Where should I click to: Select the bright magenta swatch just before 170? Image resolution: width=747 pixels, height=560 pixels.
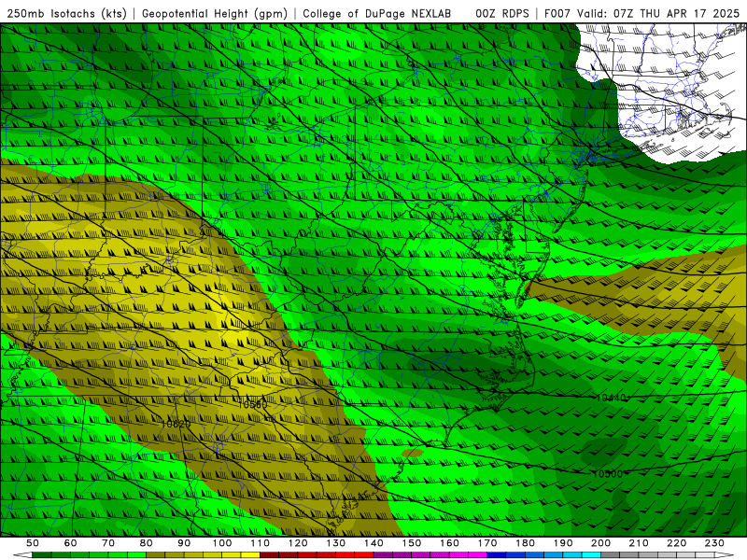point(477,555)
